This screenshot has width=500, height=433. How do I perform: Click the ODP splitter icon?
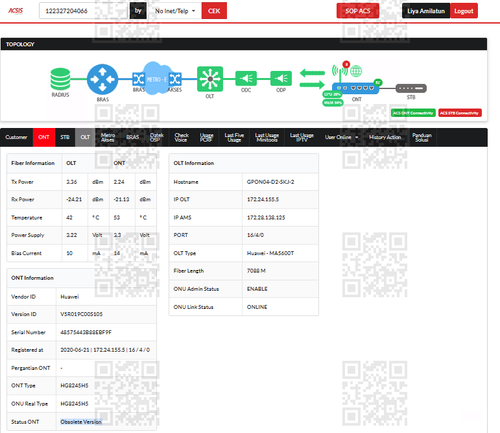click(281, 79)
